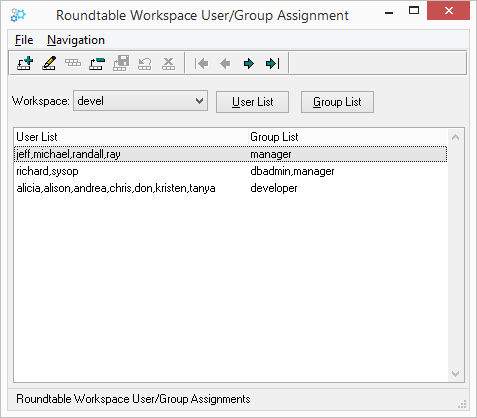
Task: Click the list scrollbar up arrow
Action: pyautogui.click(x=456, y=137)
